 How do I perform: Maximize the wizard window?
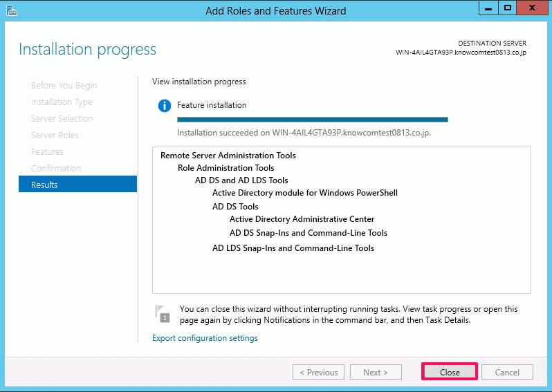(507, 8)
